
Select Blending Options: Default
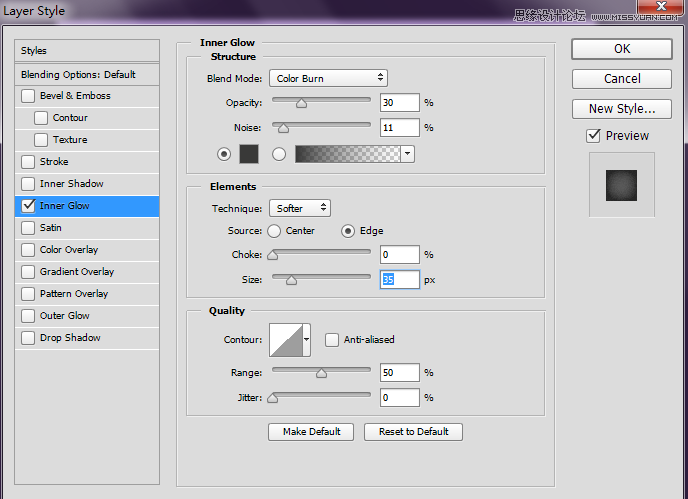point(78,75)
